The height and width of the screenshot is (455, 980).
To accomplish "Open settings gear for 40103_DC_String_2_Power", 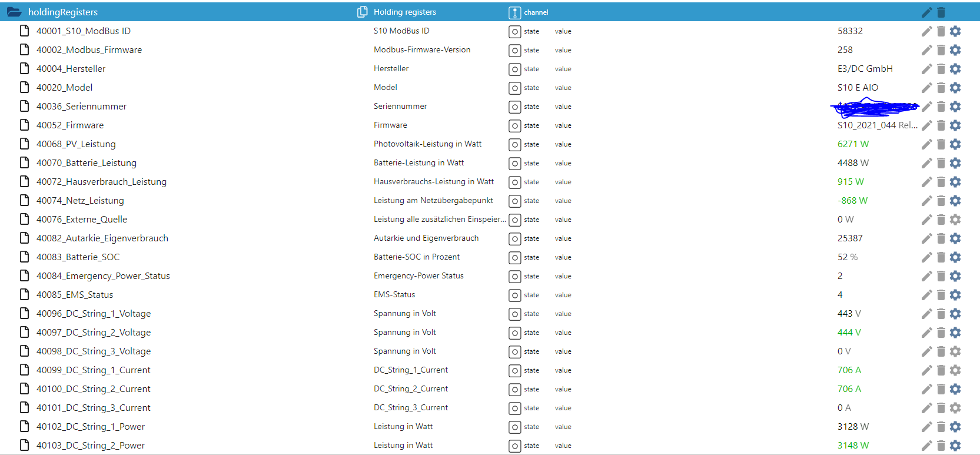I will [x=955, y=446].
